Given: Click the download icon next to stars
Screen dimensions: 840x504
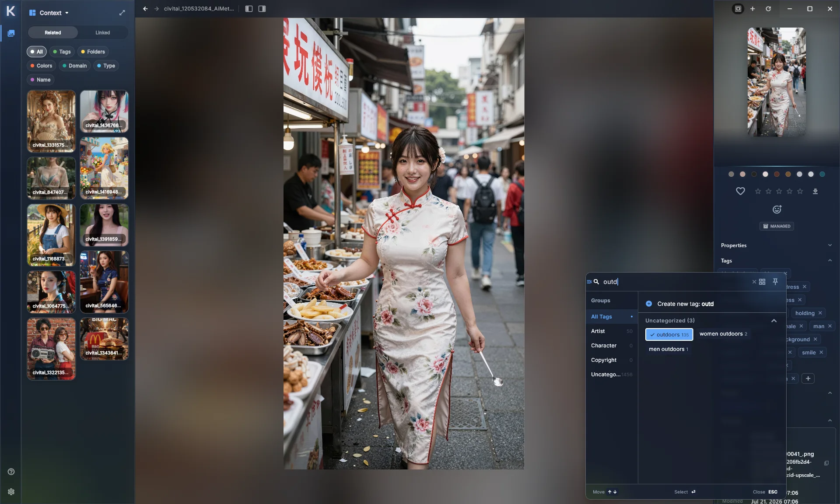Looking at the screenshot, I should tap(815, 191).
